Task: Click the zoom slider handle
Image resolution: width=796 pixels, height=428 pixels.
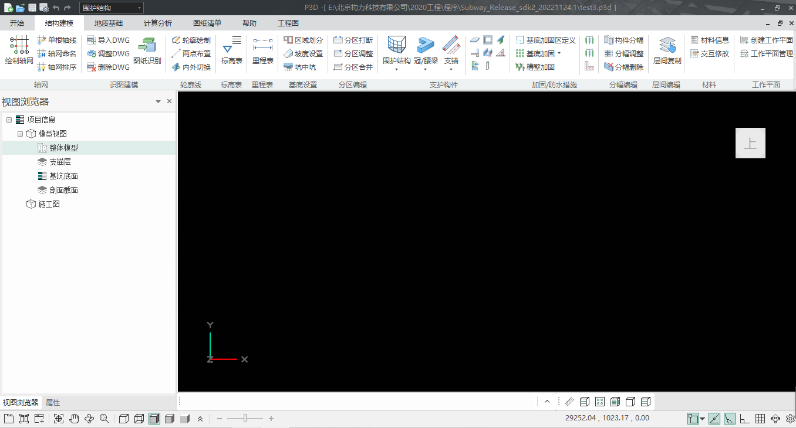Action: [x=245, y=418]
